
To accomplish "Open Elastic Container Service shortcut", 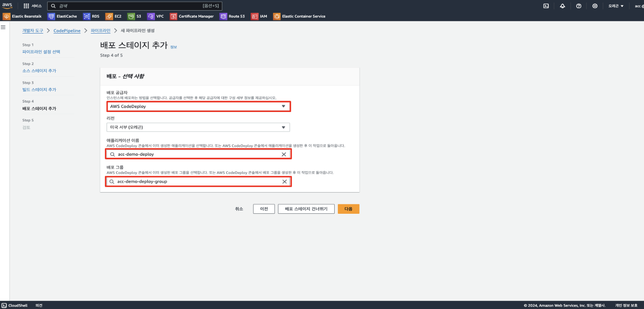I will pos(300,16).
